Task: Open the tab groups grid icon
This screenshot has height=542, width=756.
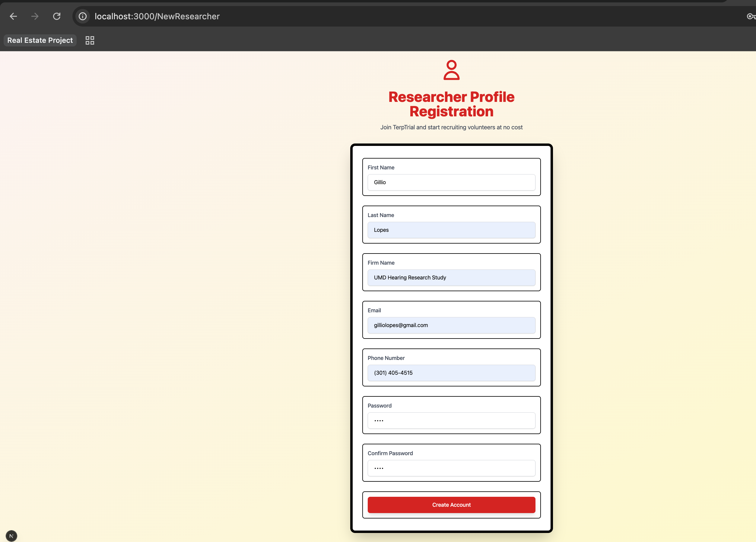Action: 90,40
